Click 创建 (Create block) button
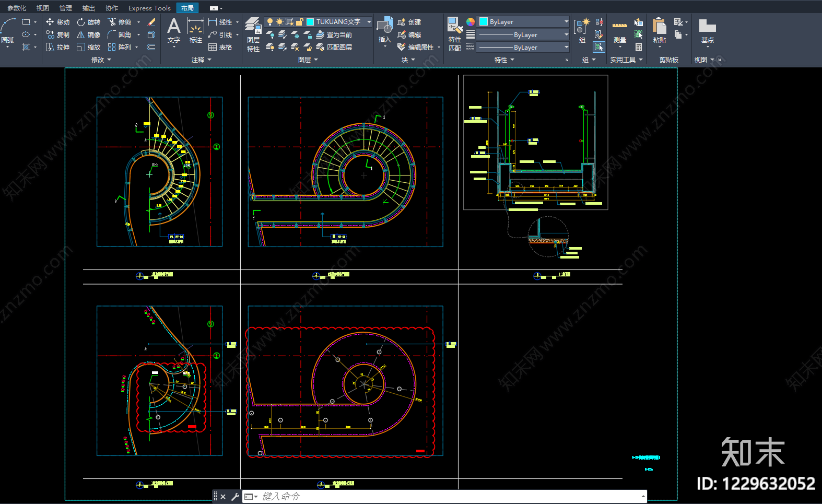The height and width of the screenshot is (504, 822). coord(409,22)
